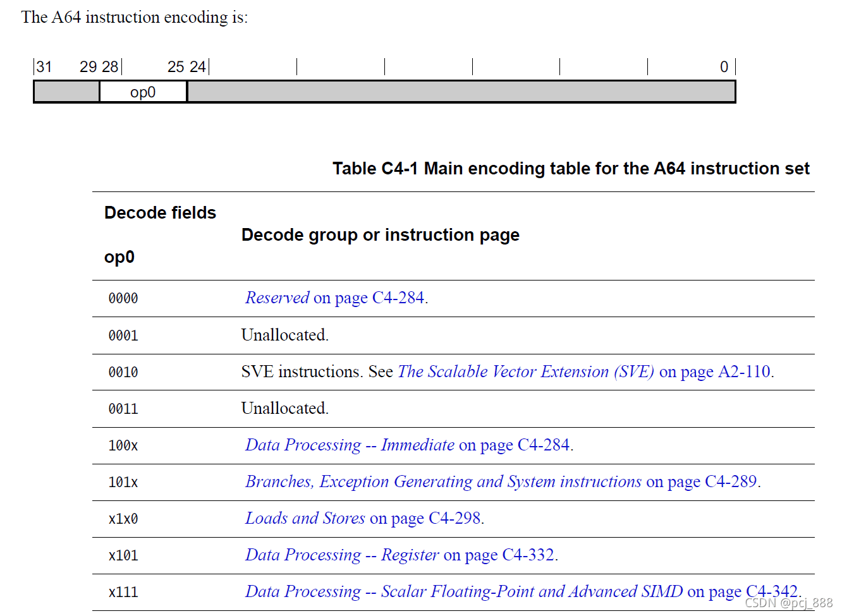
Task: Open the Data Processing -- Register link
Action: coord(342,555)
